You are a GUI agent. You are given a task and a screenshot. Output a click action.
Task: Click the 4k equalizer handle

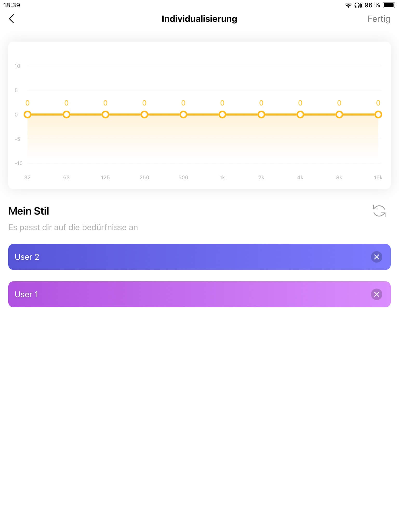pyautogui.click(x=300, y=115)
